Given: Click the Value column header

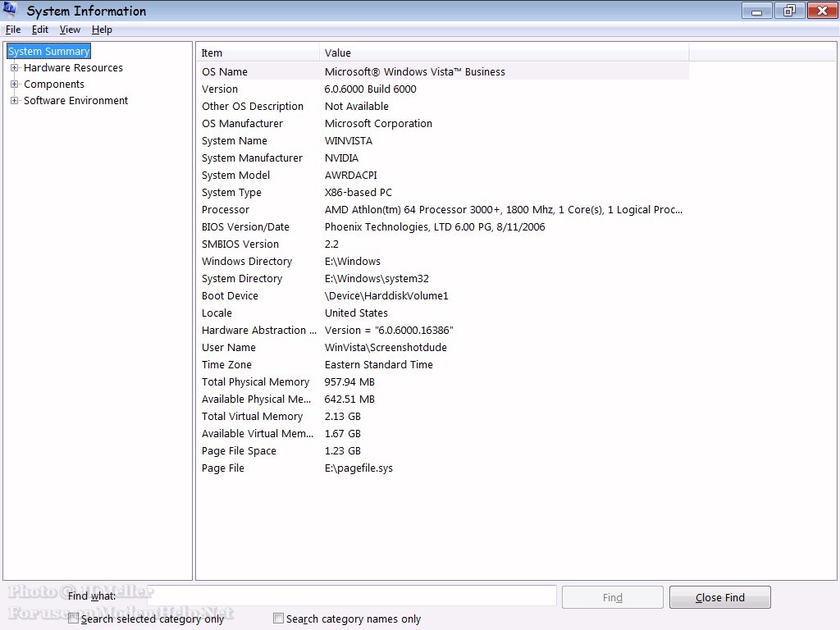Looking at the screenshot, I should tap(504, 52).
